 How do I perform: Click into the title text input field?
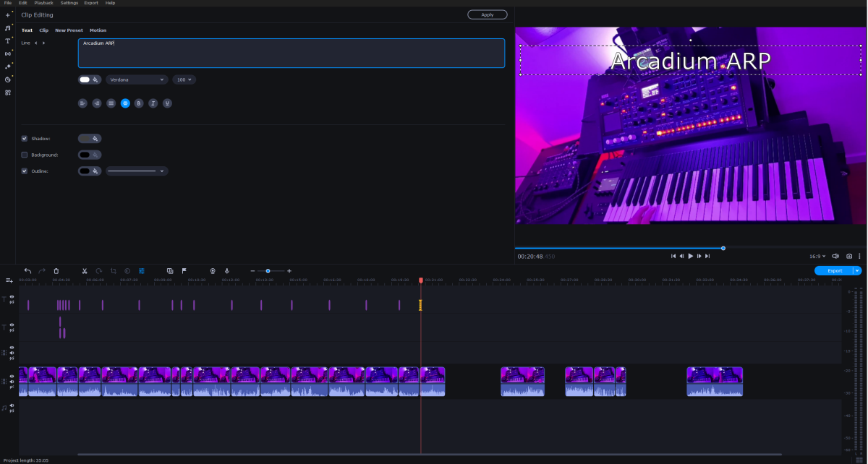coord(292,53)
